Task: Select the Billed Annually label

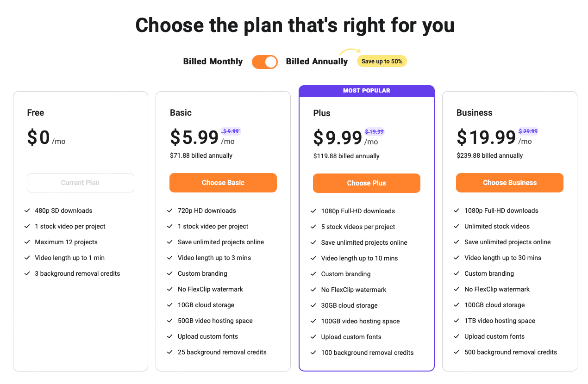Action: 317,62
